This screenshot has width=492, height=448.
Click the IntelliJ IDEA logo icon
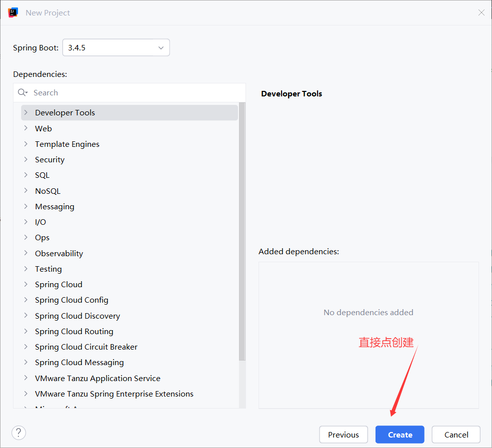[x=13, y=12]
